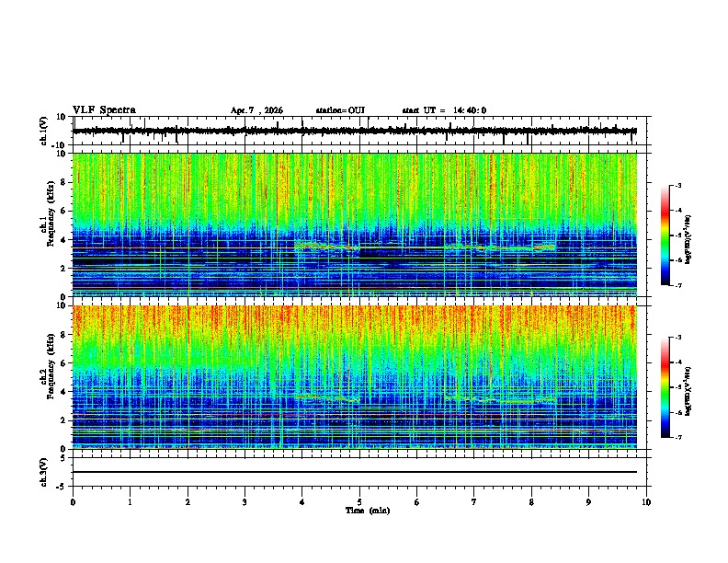Screen dimensions: 728x563
Task: Click time axis tick label "9"
Action: [x=588, y=502]
